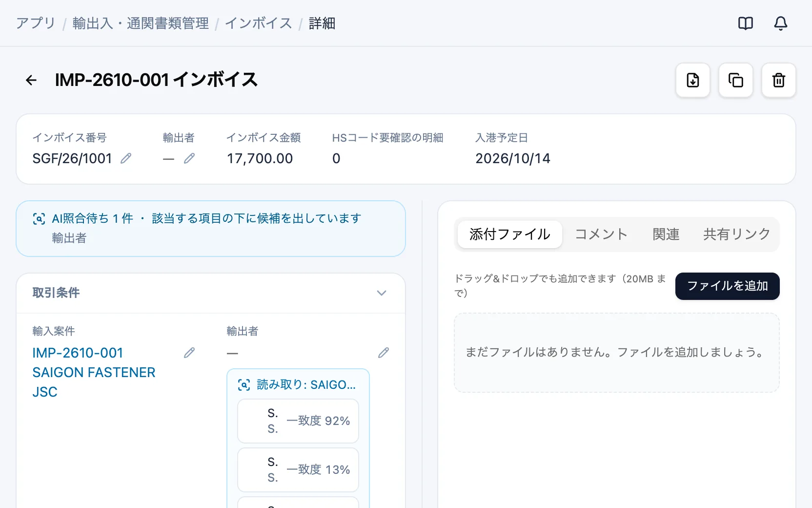Open the インボイス breadcrumb link

[x=259, y=23]
